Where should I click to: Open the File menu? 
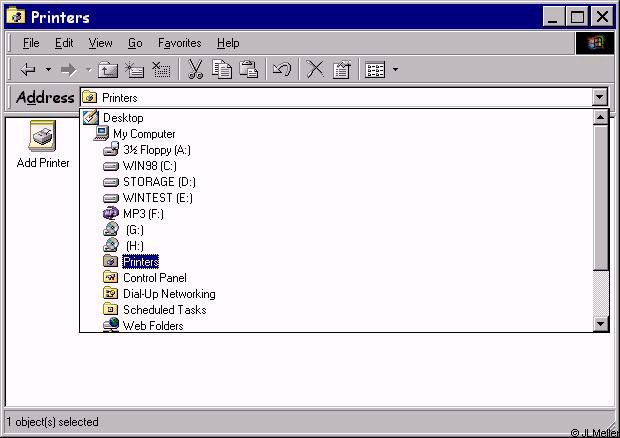[x=31, y=43]
